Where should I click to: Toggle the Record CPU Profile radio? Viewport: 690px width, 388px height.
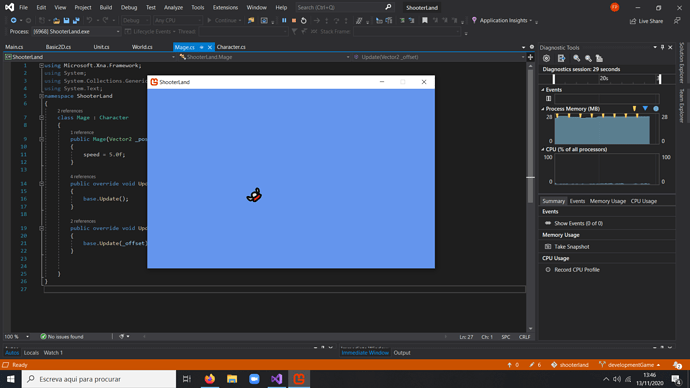(x=548, y=270)
